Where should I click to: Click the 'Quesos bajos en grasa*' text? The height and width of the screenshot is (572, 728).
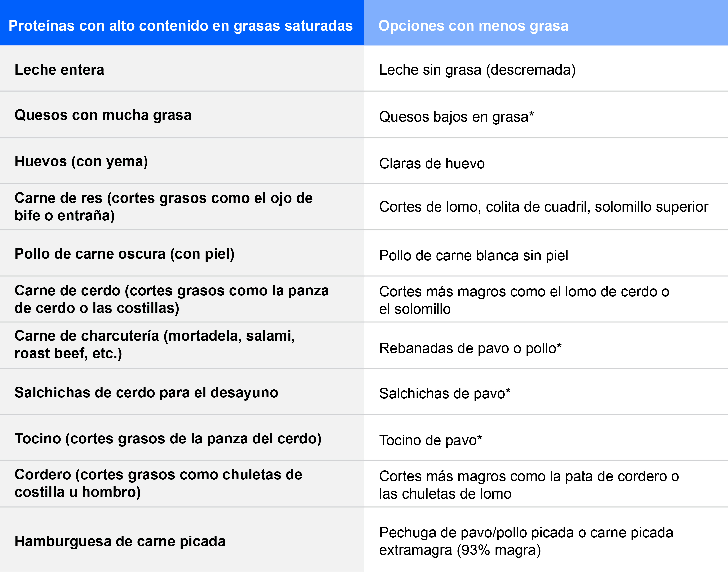[456, 117]
